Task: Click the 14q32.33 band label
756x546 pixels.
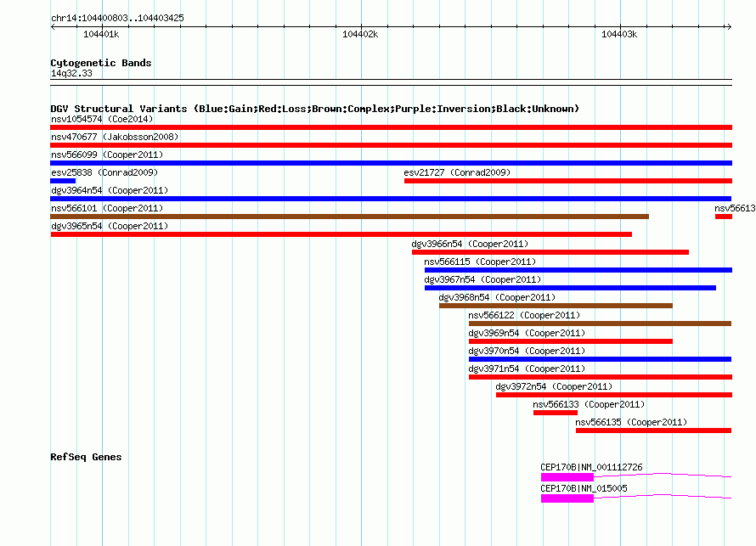Action: 71,73
